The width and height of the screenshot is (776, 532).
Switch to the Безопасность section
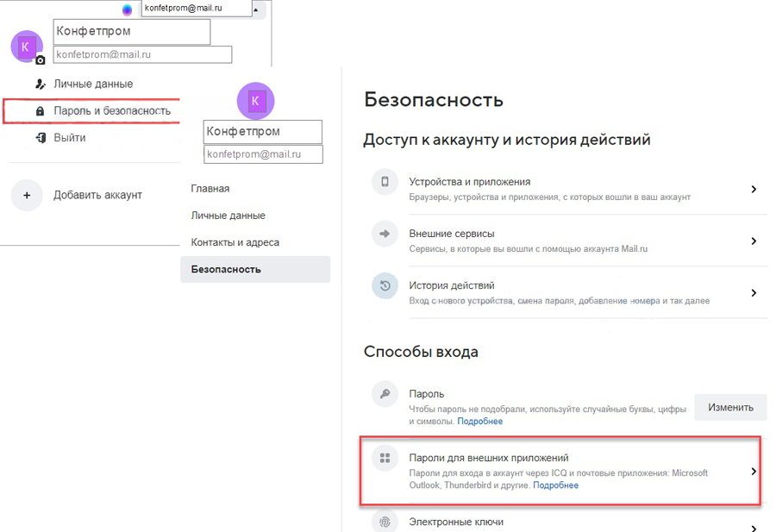tap(226, 269)
